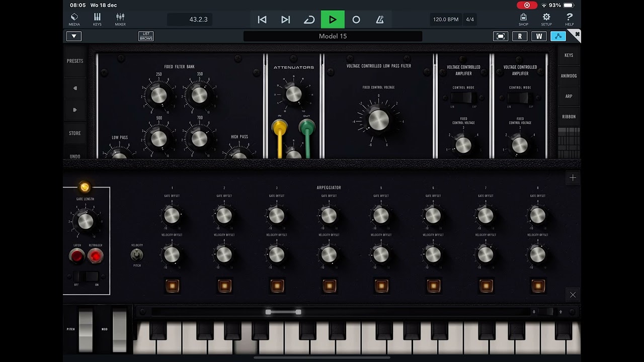
Task: Toggle the metronome
Action: tap(380, 20)
